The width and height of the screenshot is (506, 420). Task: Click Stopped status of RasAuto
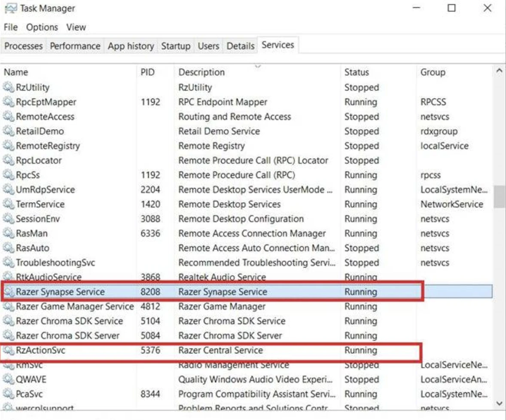pyautogui.click(x=361, y=248)
